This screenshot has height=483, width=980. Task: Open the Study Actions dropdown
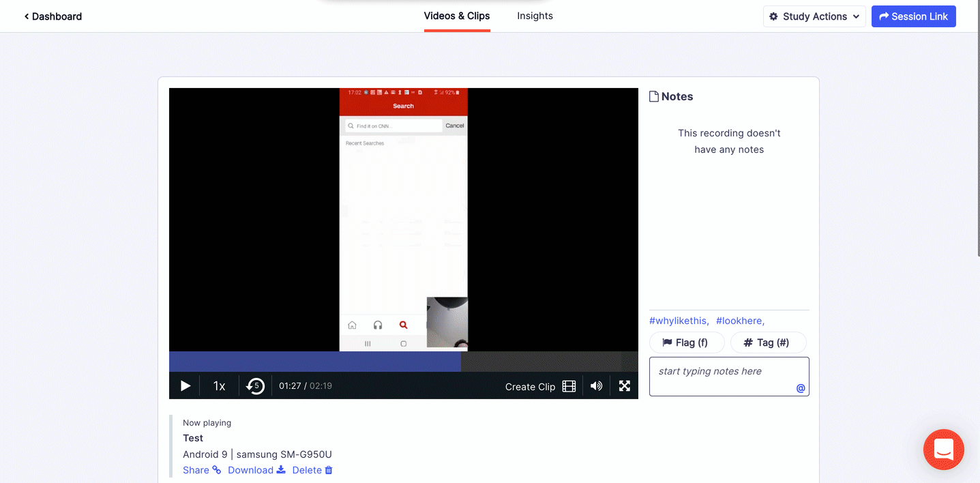(x=814, y=16)
